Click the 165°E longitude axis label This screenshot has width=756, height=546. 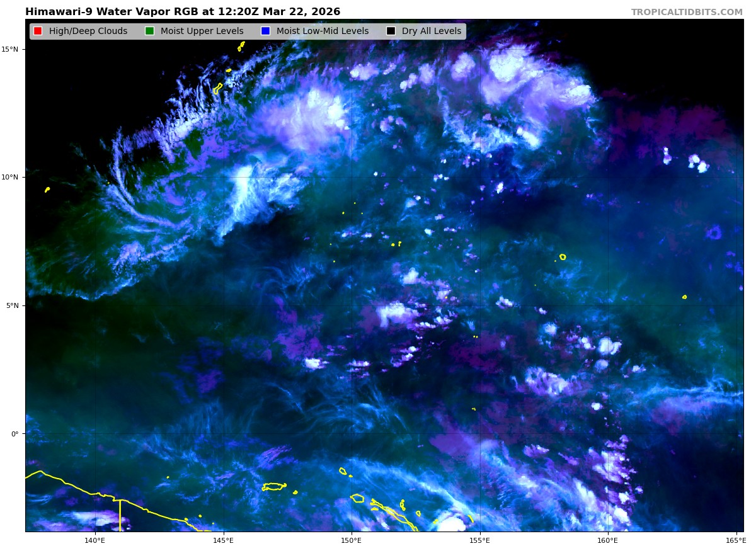tap(735, 540)
